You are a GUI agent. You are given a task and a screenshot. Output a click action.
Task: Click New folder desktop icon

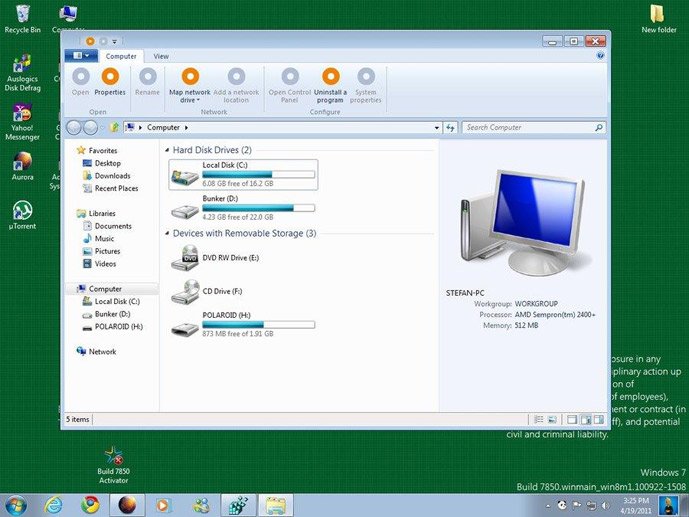[658, 19]
